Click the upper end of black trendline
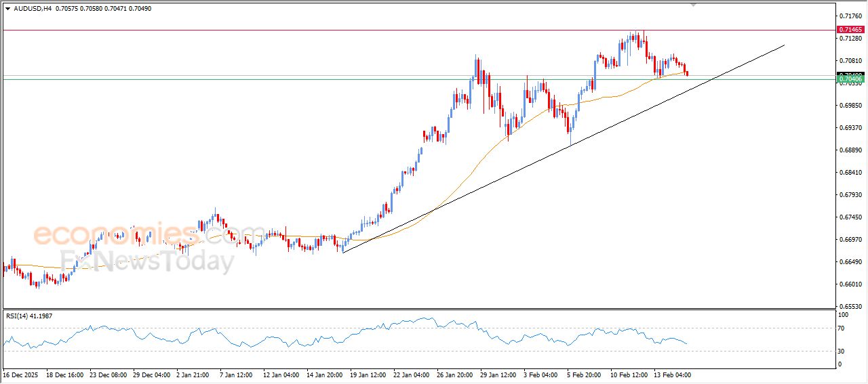The height and width of the screenshot is (384, 868). pyautogui.click(x=783, y=45)
